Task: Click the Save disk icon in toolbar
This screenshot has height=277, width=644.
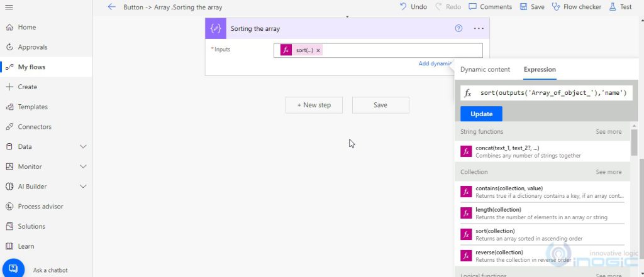Action: pyautogui.click(x=523, y=7)
